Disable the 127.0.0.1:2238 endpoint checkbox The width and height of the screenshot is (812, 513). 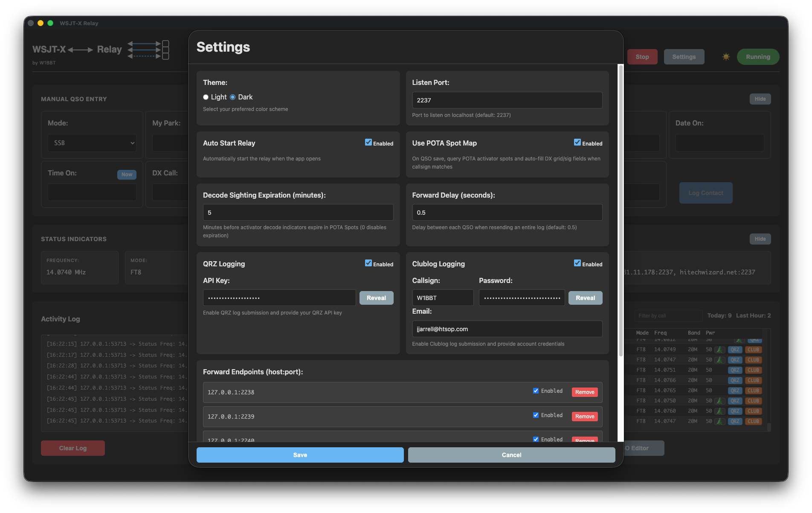tap(536, 391)
